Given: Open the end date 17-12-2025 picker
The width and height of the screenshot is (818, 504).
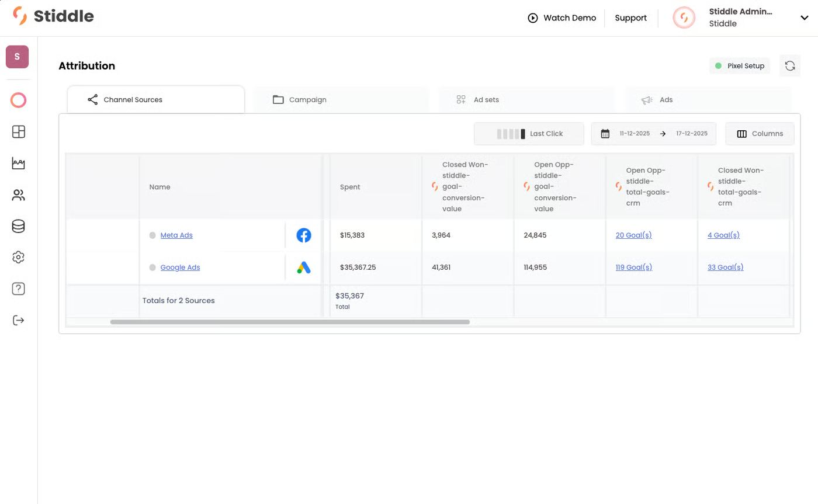Looking at the screenshot, I should pos(692,134).
